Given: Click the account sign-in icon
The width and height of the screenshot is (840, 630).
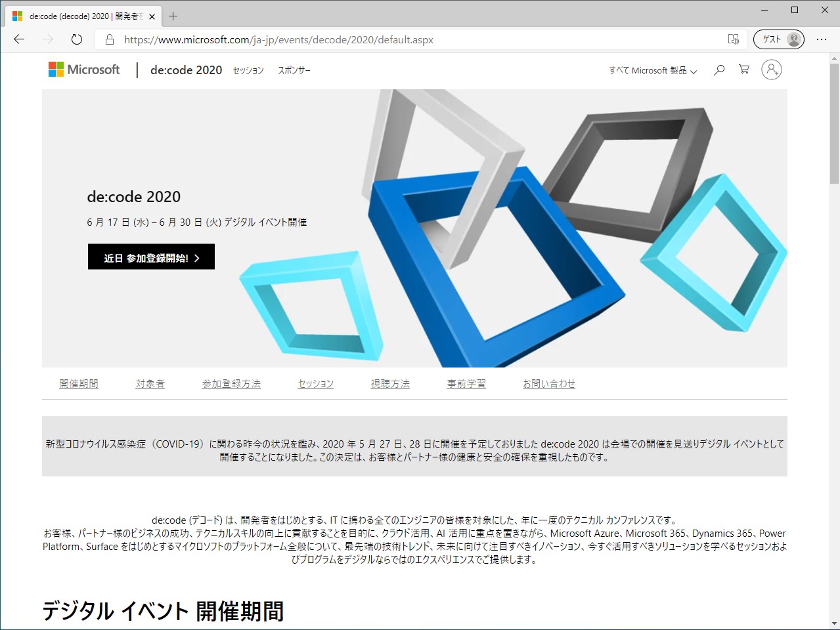Looking at the screenshot, I should pos(772,70).
